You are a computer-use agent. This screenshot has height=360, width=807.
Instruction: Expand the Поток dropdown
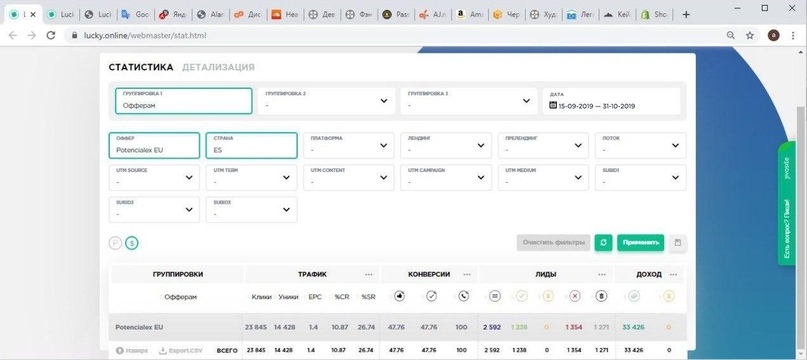pos(640,145)
